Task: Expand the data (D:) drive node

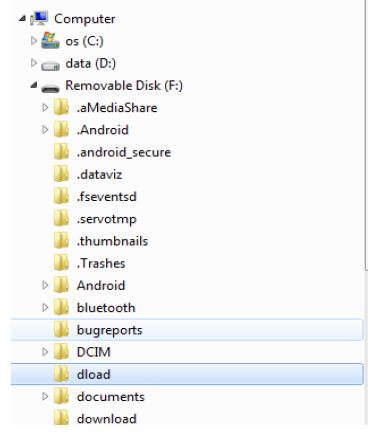Action: coord(33,63)
